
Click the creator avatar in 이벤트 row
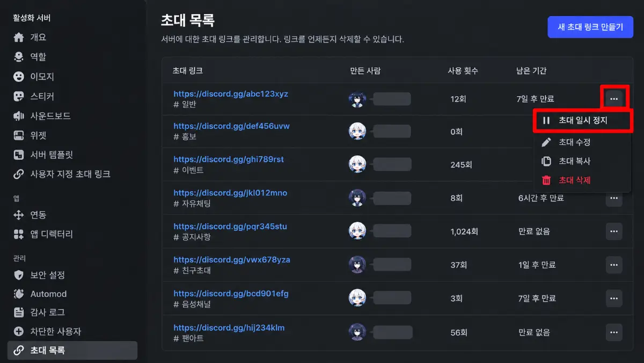[357, 164]
